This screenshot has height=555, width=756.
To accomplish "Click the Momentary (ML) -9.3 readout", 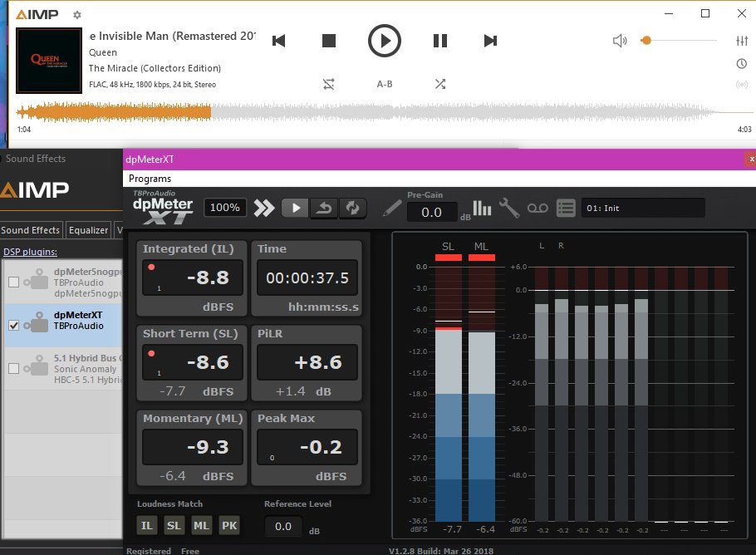I will pos(193,447).
